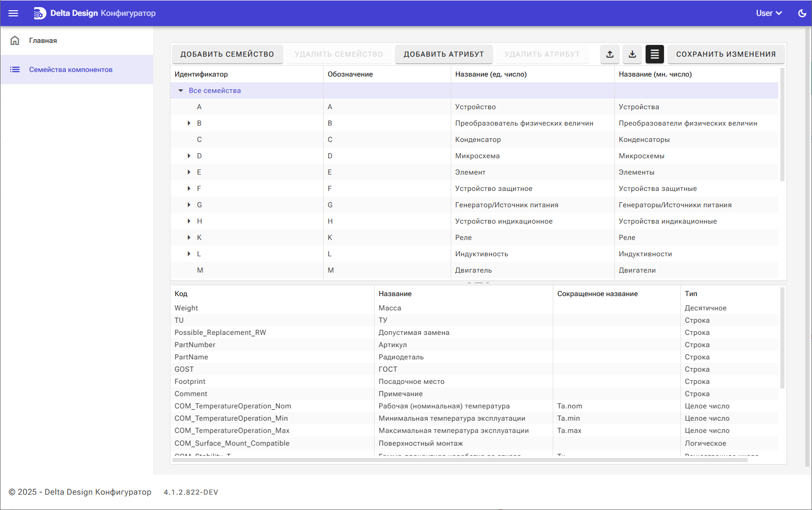Toggle the dense rows view button
The height and width of the screenshot is (510, 812).
tap(655, 54)
